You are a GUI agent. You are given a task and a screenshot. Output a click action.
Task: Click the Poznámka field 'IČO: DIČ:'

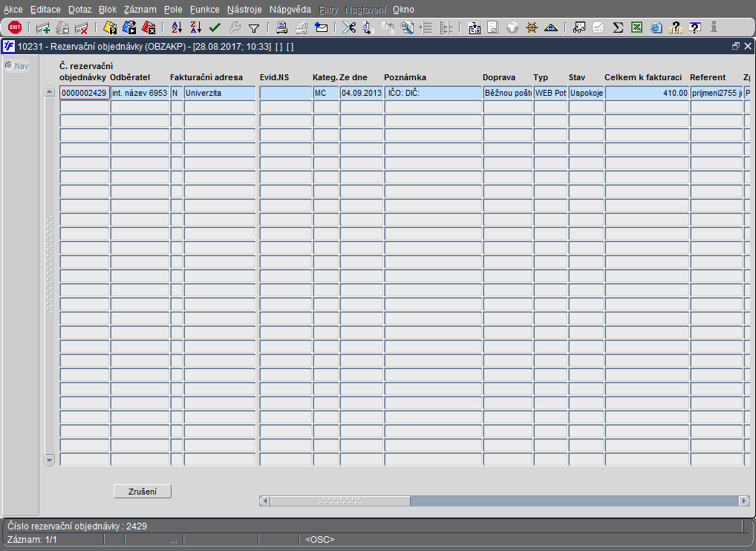[x=433, y=93]
